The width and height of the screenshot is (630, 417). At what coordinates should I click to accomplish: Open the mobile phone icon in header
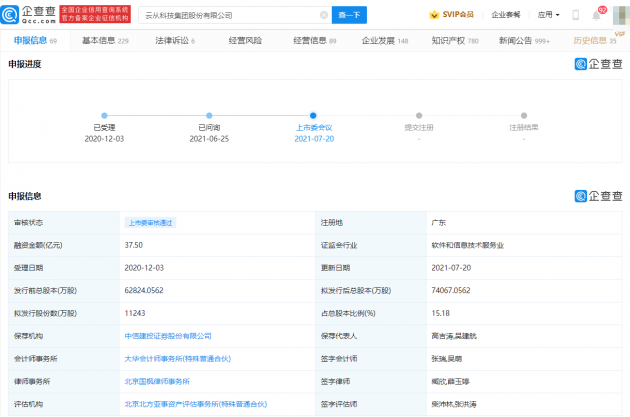click(x=577, y=15)
